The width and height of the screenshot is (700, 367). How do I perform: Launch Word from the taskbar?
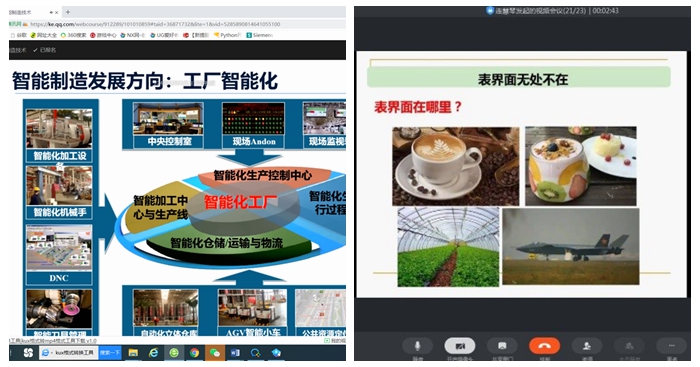point(235,353)
